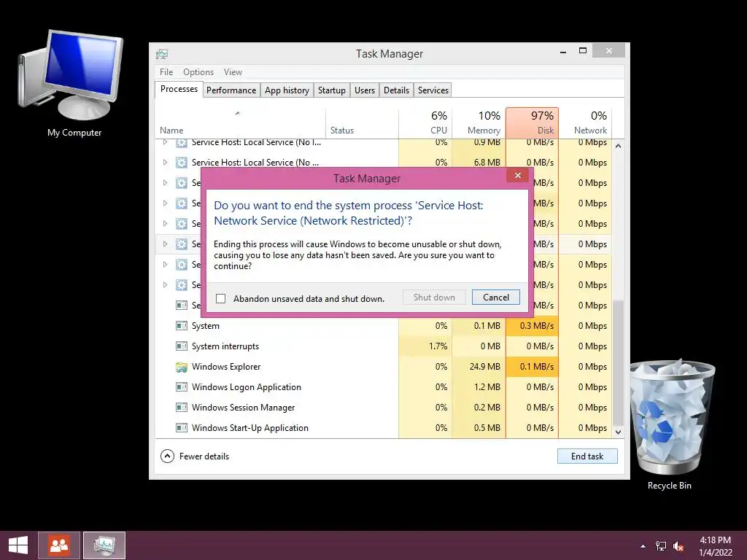The height and width of the screenshot is (560, 747).
Task: Click the System process icon
Action: 181,326
